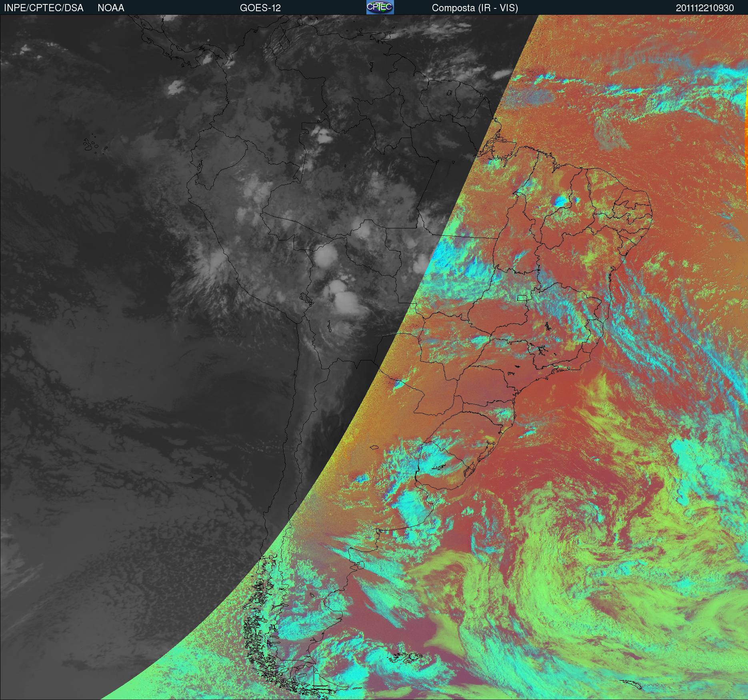Click the INPE/CPTEC/DSA header text
The height and width of the screenshot is (700, 748).
[44, 8]
